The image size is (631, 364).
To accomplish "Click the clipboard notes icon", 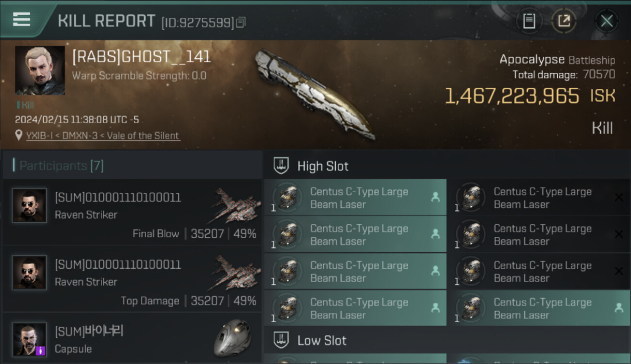I will tap(529, 21).
